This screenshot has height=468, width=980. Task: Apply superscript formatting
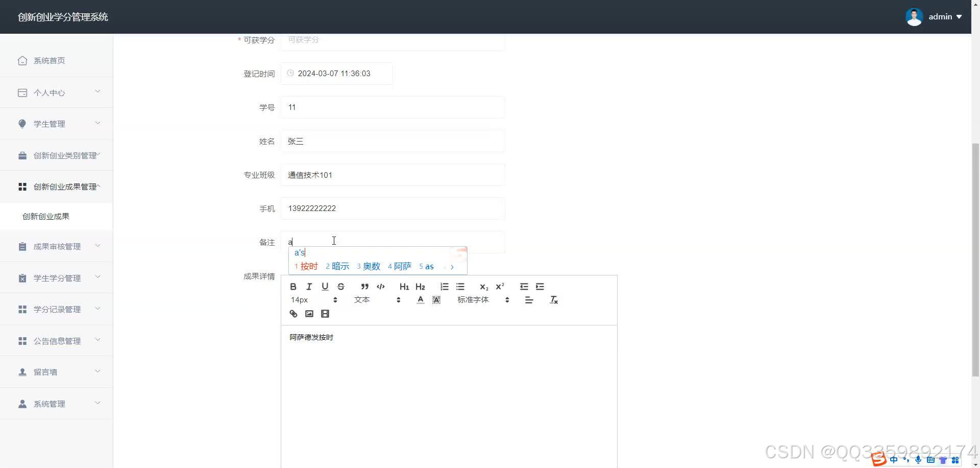[x=500, y=287]
